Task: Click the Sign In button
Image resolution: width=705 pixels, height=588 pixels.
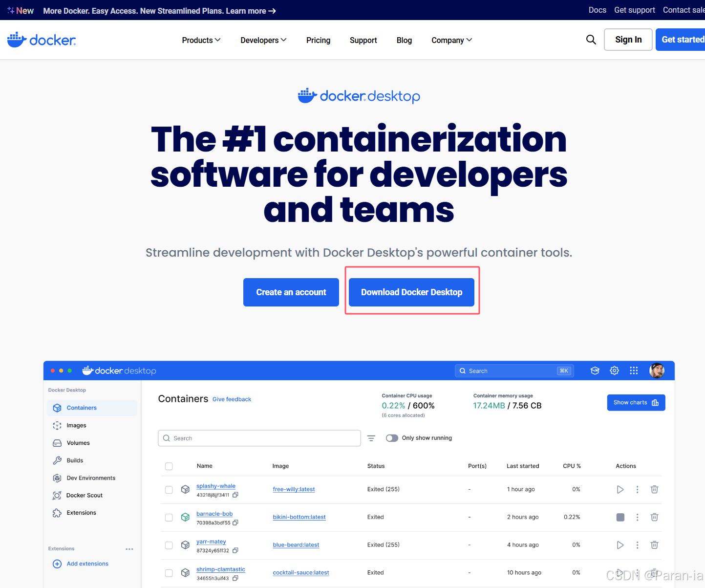Action: pos(628,40)
